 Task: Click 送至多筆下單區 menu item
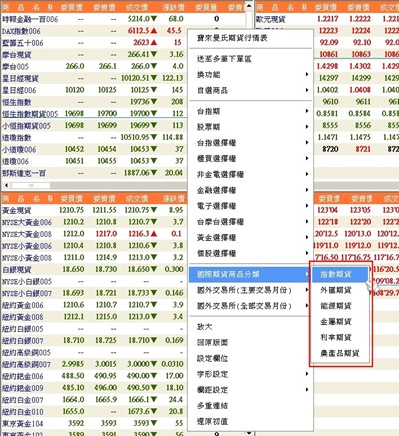[x=251, y=59]
